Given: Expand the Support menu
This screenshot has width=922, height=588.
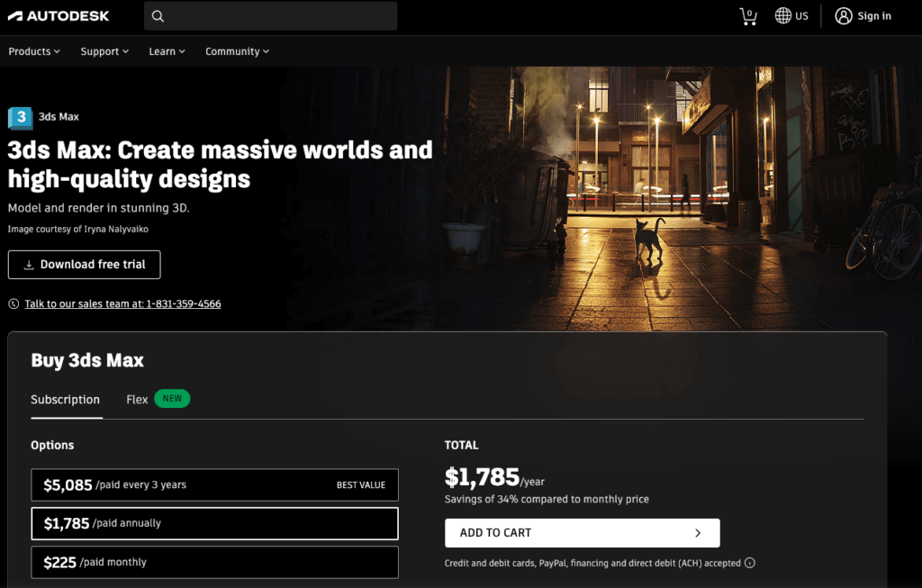Looking at the screenshot, I should point(104,51).
